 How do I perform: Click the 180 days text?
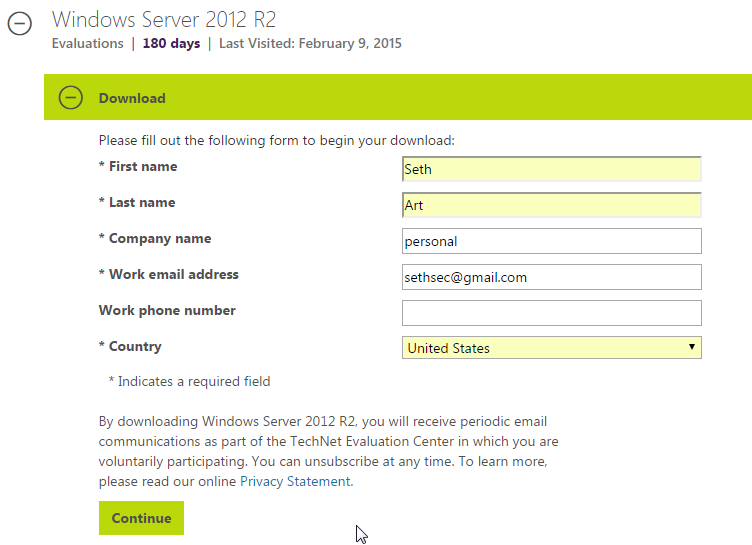point(171,43)
